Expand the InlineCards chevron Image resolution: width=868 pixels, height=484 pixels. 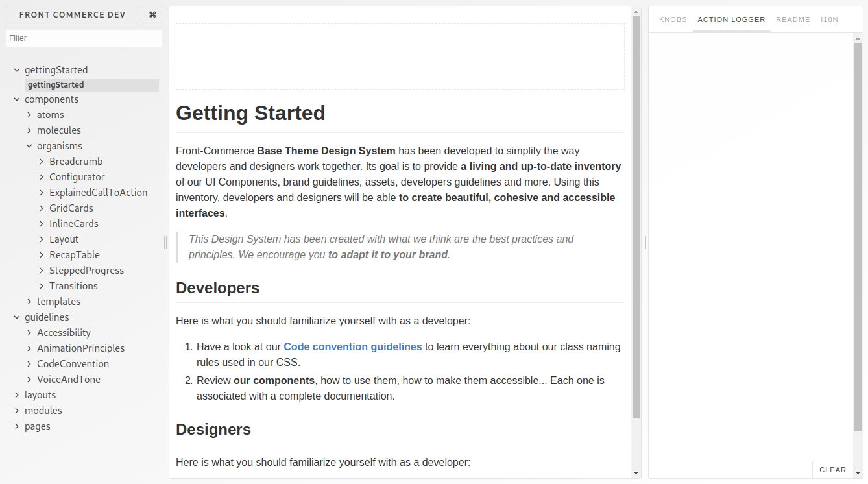point(42,224)
